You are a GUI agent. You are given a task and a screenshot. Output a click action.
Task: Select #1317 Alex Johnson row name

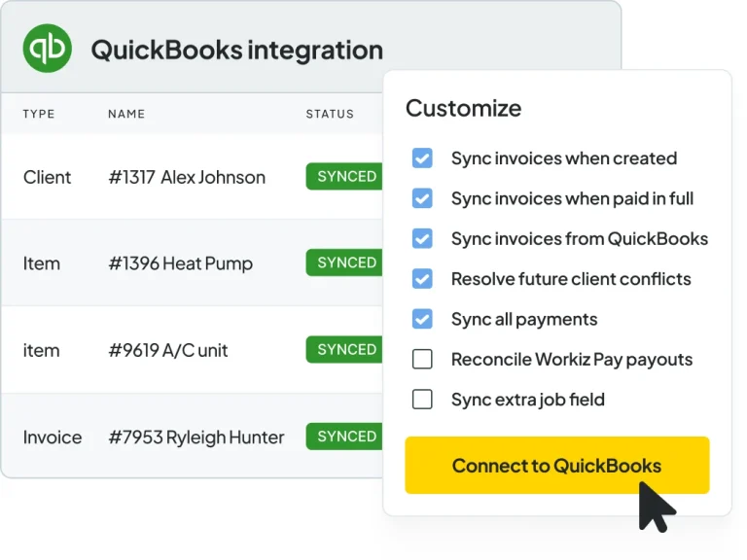(187, 177)
